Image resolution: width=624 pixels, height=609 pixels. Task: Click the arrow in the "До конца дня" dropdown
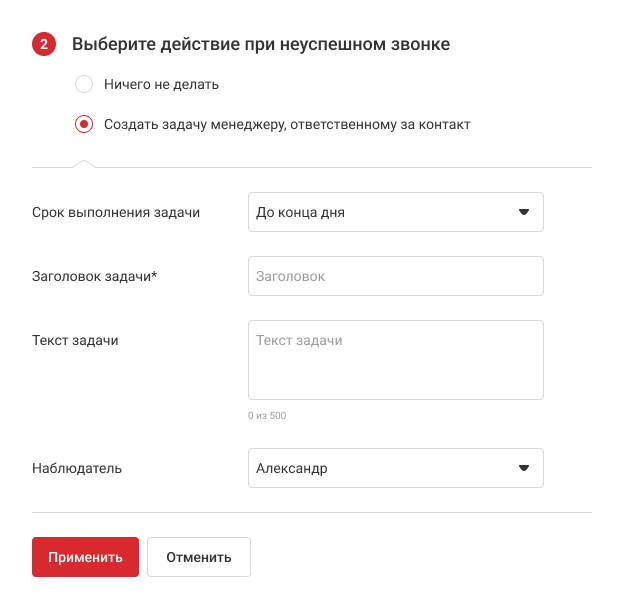pos(523,212)
